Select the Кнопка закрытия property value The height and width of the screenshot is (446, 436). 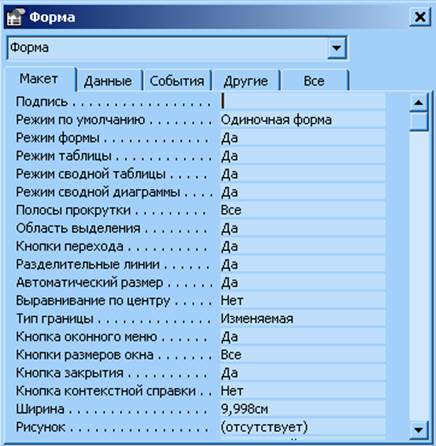pyautogui.click(x=303, y=373)
